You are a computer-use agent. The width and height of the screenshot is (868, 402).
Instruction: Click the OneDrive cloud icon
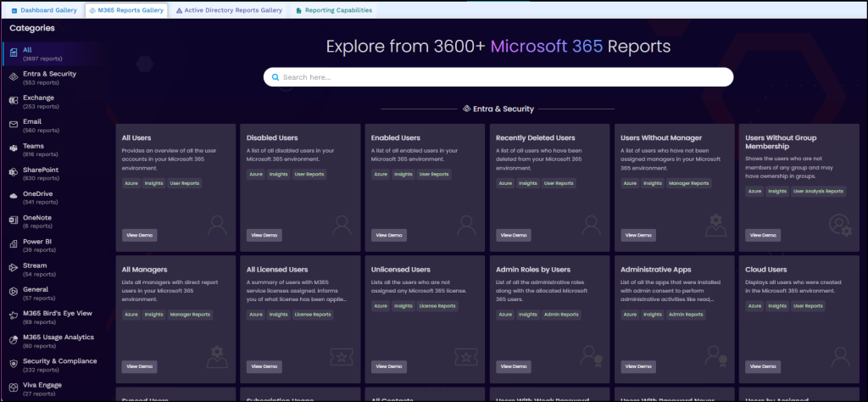click(x=14, y=197)
